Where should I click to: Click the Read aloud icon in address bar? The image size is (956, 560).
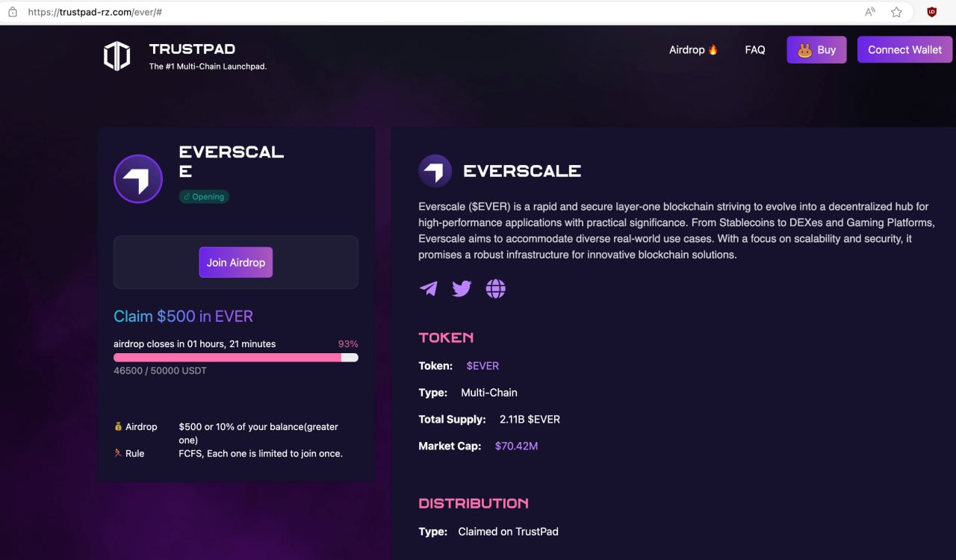click(x=870, y=12)
